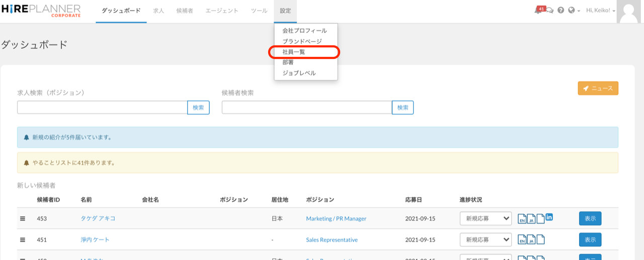Open the notifications bell with 41 badge
Viewport: 644px width, 260px height.
[x=538, y=11]
